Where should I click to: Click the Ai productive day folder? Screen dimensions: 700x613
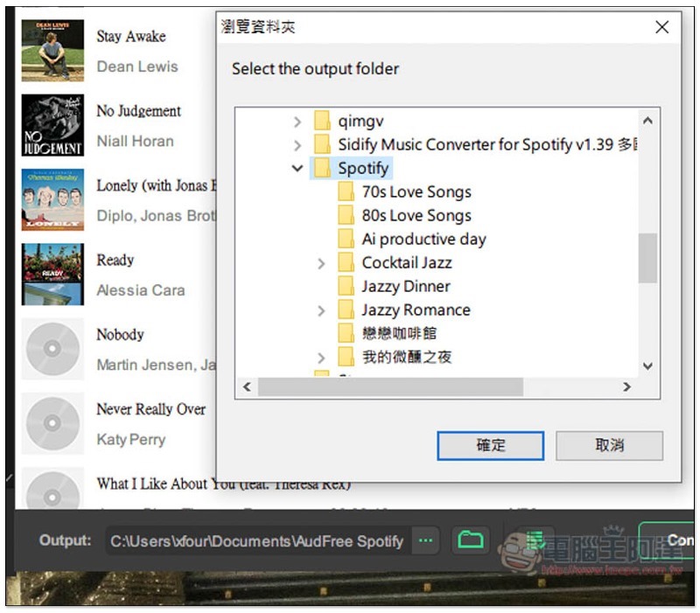pos(423,240)
